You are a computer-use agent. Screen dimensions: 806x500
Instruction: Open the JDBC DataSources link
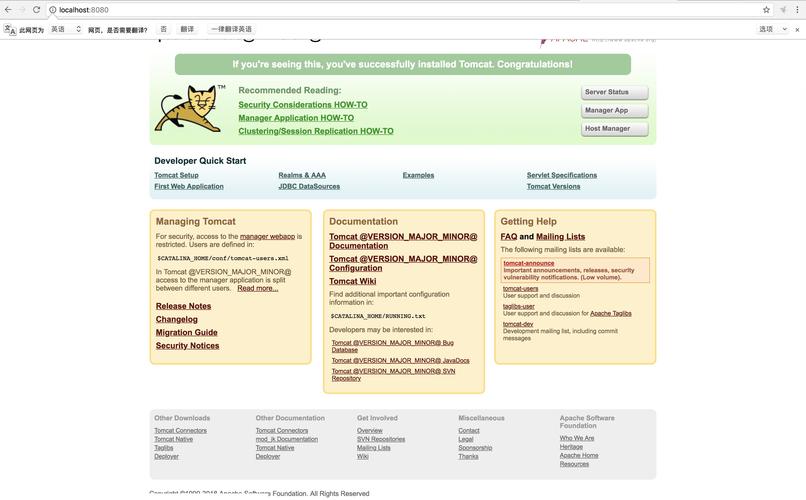(309, 187)
